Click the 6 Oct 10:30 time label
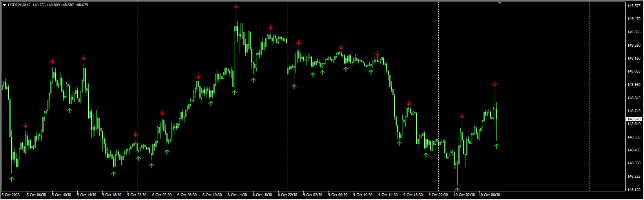The height and width of the screenshot is (200, 644). (212, 195)
